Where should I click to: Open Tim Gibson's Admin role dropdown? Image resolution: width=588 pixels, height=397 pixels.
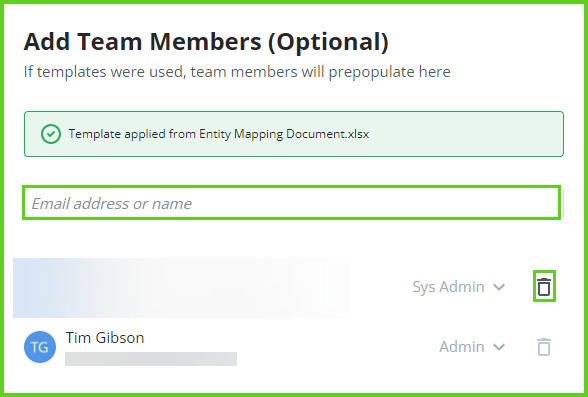472,347
